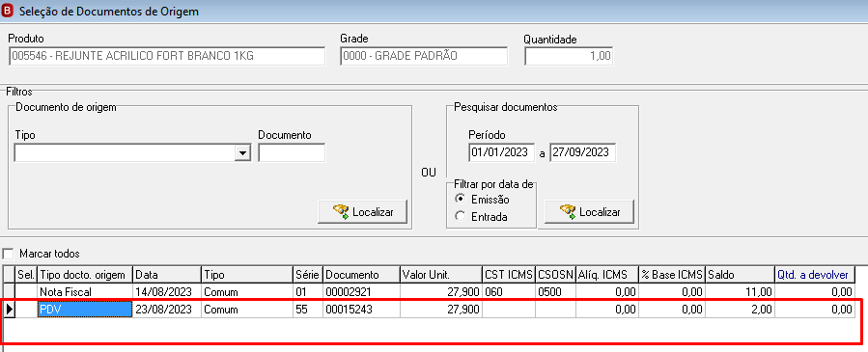Click the Sel. cell of the PDV row

coord(26,310)
